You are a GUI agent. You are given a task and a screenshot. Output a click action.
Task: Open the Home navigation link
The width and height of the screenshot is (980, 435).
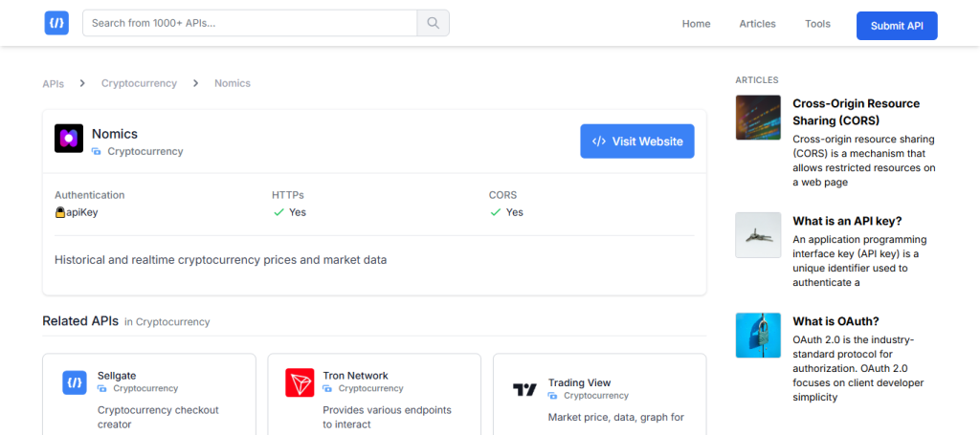tap(697, 24)
